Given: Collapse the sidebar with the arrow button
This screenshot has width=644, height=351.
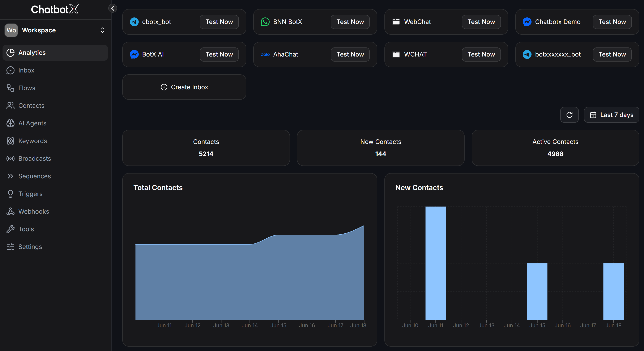Looking at the screenshot, I should (113, 8).
